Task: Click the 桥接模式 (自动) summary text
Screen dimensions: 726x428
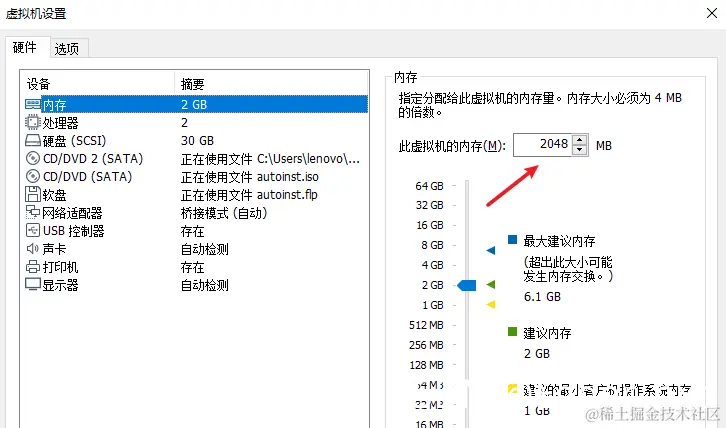Action: (224, 213)
